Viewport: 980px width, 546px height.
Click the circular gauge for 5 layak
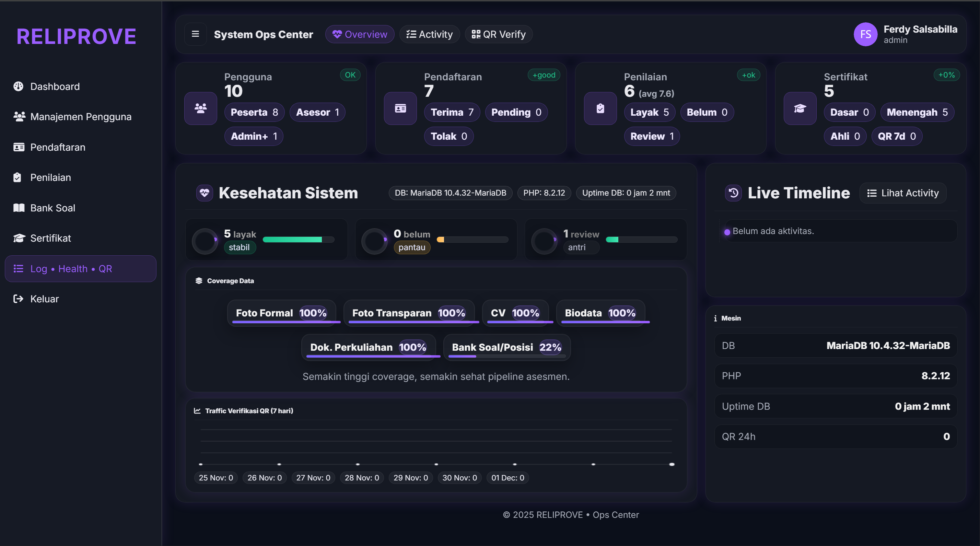coord(205,241)
